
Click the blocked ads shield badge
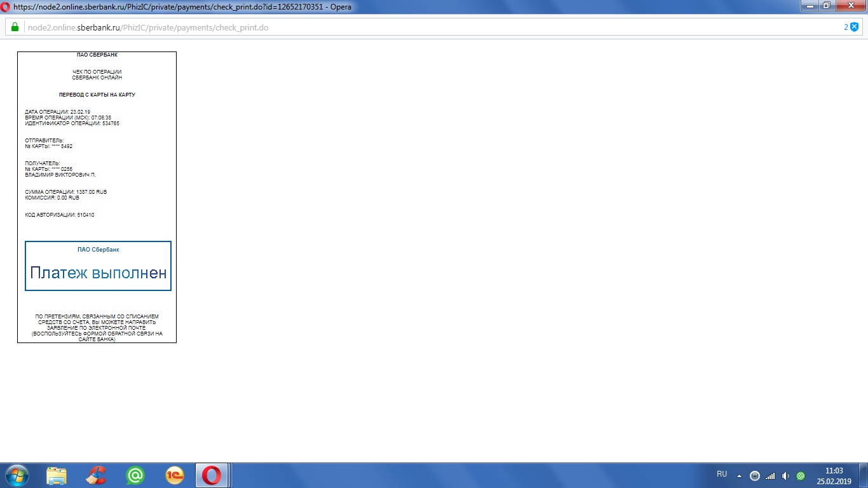[855, 27]
